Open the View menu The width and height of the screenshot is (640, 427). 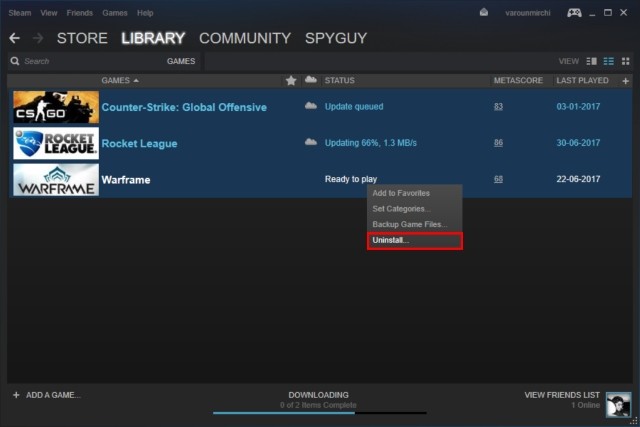coord(49,13)
